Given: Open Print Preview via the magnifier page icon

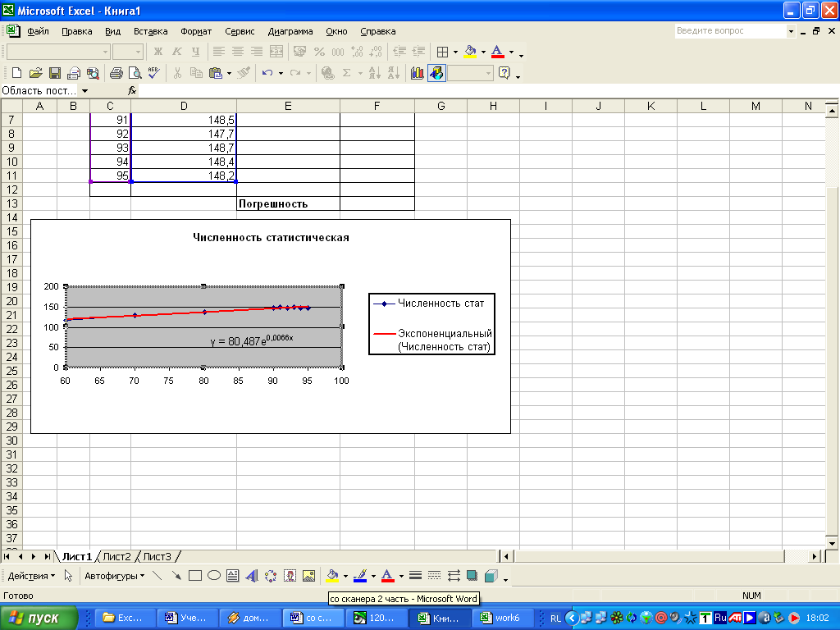Looking at the screenshot, I should point(135,73).
